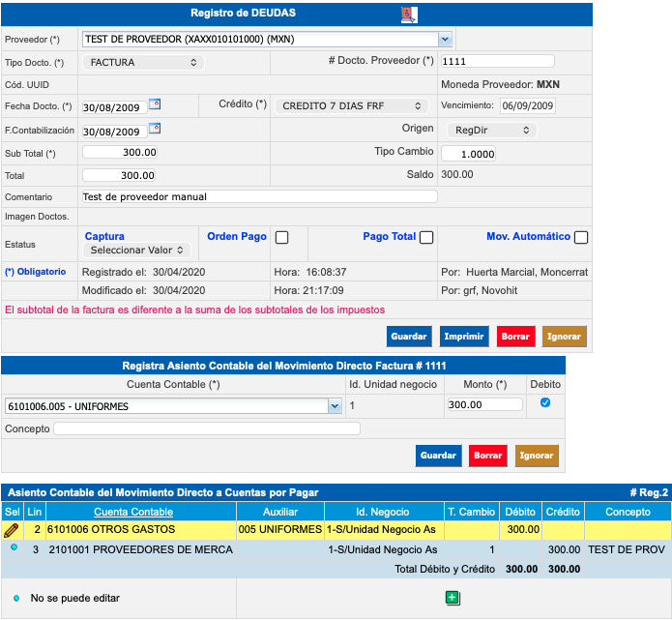
Task: Expand the Cuenta Contable UNIFORMES combo box
Action: (x=335, y=406)
